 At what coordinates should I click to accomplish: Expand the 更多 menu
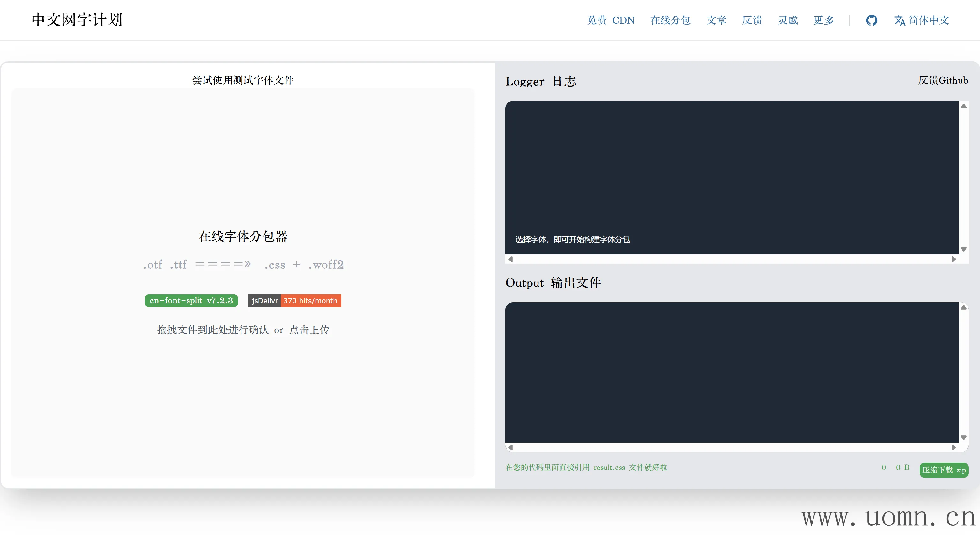pyautogui.click(x=824, y=20)
